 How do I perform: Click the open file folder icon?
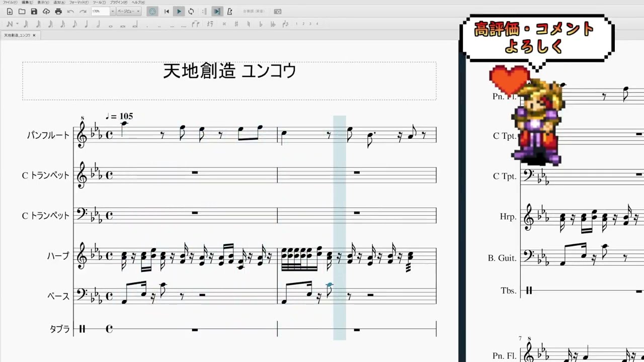22,12
